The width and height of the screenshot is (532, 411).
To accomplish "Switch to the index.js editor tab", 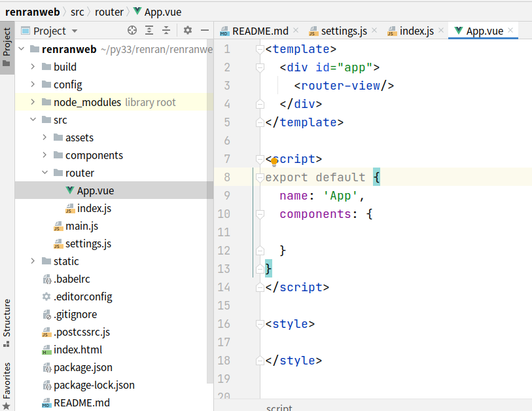I will point(416,31).
